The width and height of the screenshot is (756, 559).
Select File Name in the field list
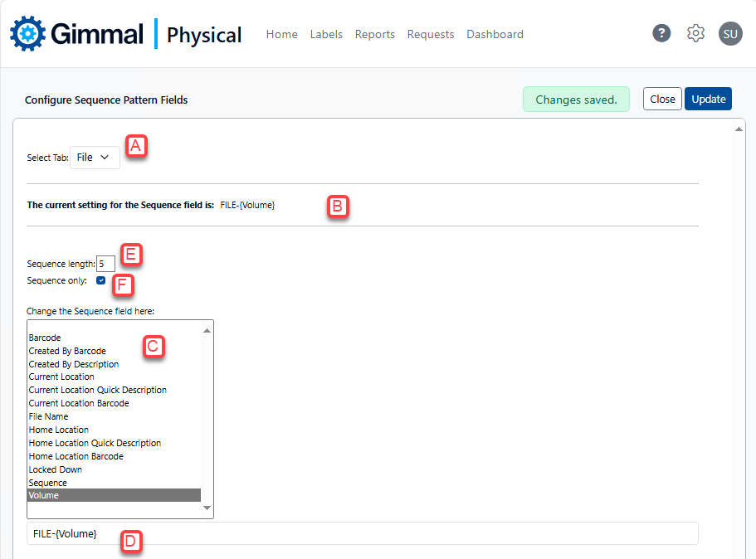tap(48, 416)
